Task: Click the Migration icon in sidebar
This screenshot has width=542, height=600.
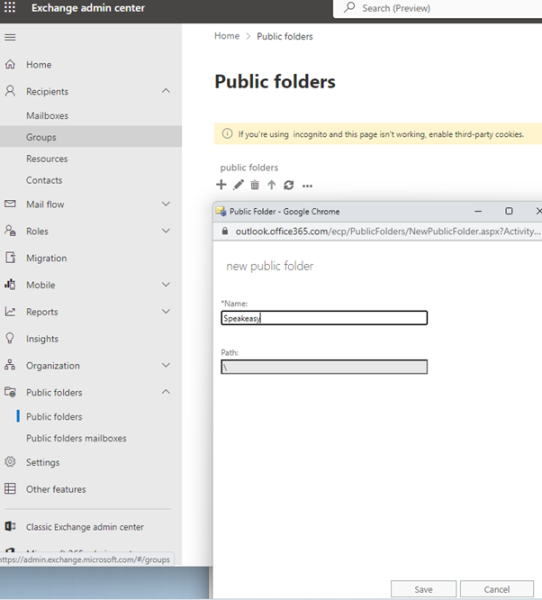Action: point(10,258)
